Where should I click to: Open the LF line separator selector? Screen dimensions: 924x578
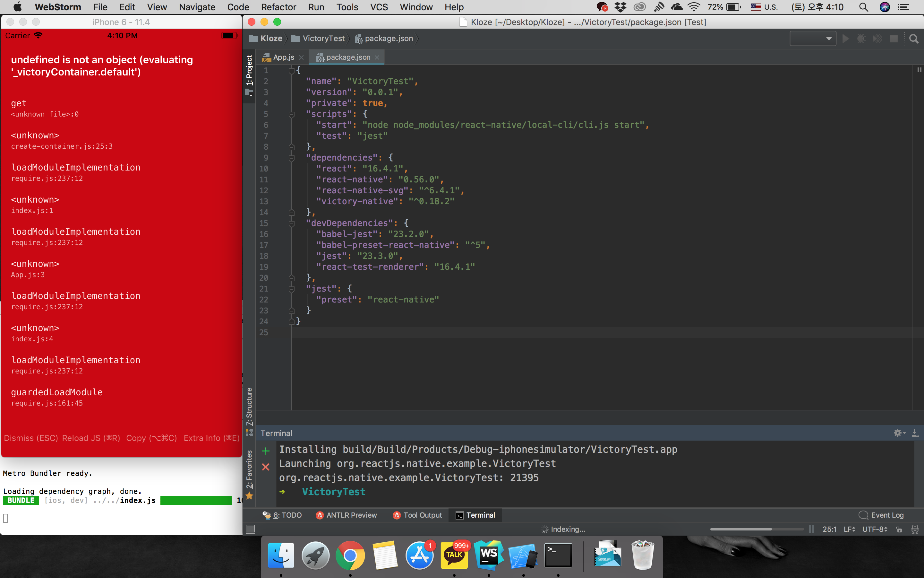[849, 529]
